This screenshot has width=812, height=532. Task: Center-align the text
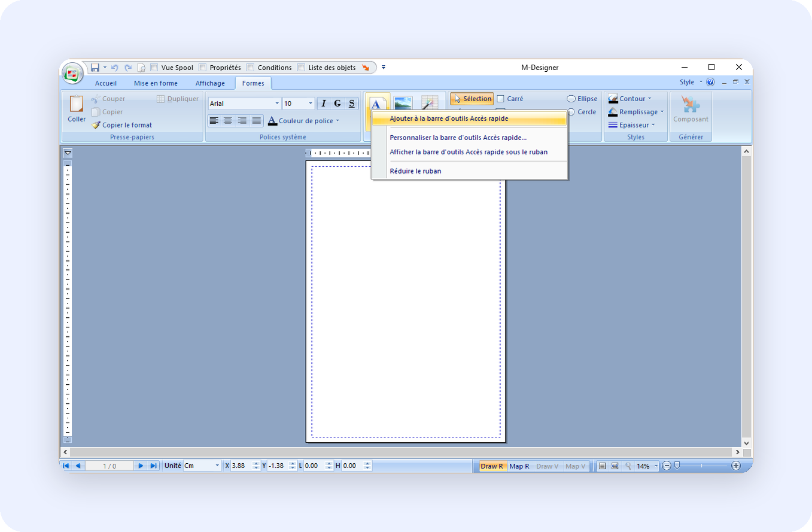pyautogui.click(x=228, y=120)
